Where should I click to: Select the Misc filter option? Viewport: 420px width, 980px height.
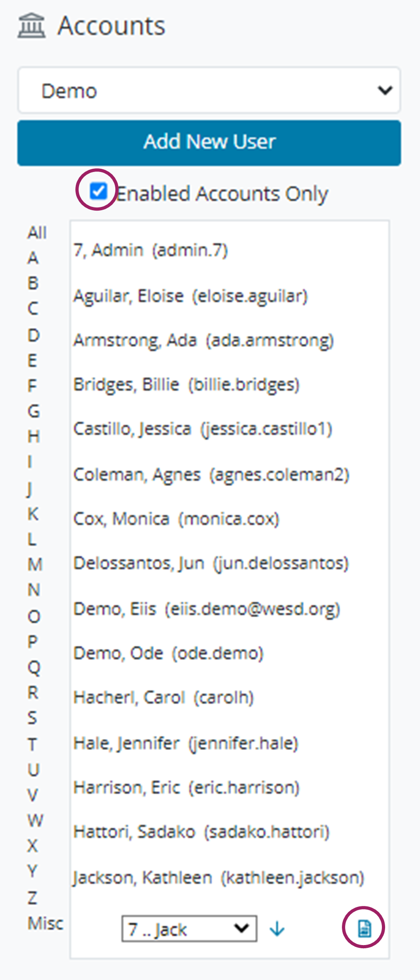45,923
